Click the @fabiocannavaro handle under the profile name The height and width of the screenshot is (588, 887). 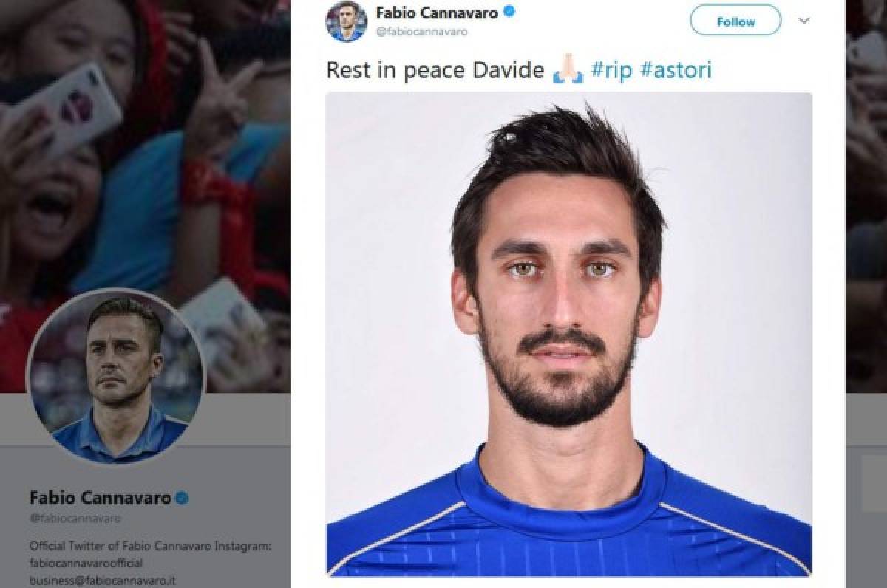[74, 519]
